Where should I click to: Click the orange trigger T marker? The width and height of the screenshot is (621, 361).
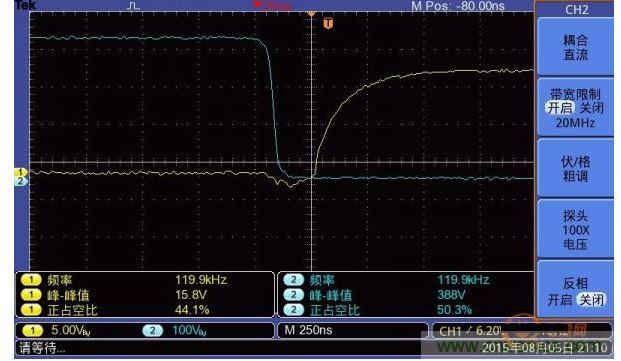click(328, 23)
